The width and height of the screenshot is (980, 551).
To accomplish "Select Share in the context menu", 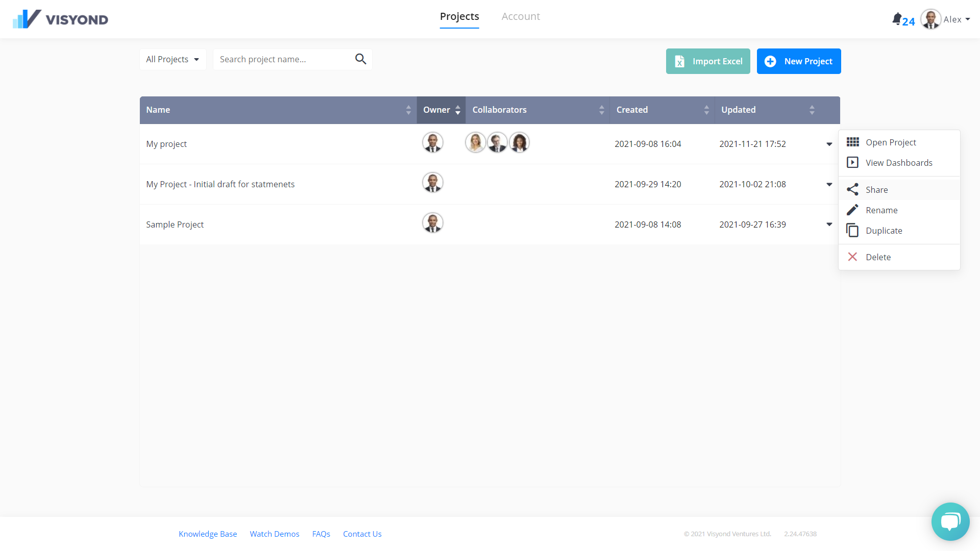I will pyautogui.click(x=899, y=190).
